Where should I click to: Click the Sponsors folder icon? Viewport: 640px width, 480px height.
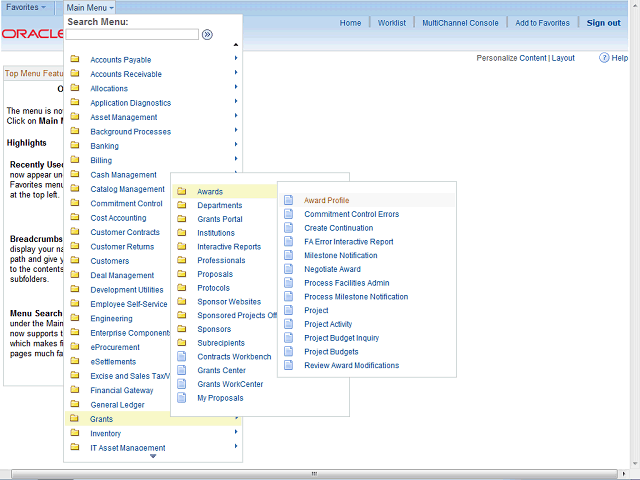181,329
